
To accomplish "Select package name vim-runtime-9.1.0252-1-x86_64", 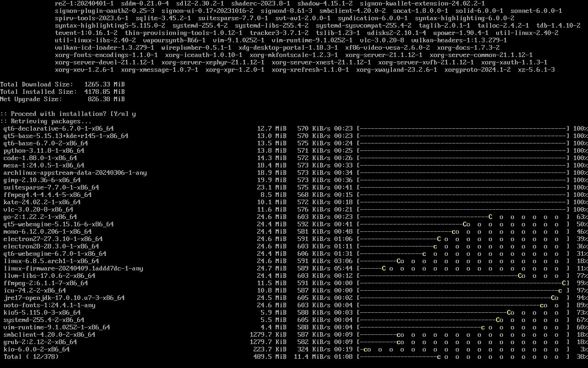I will 57,327.
